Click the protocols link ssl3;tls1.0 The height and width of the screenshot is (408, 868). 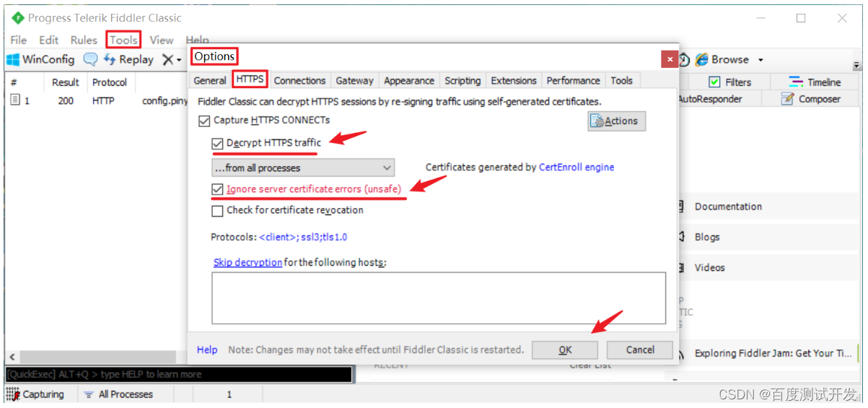303,237
